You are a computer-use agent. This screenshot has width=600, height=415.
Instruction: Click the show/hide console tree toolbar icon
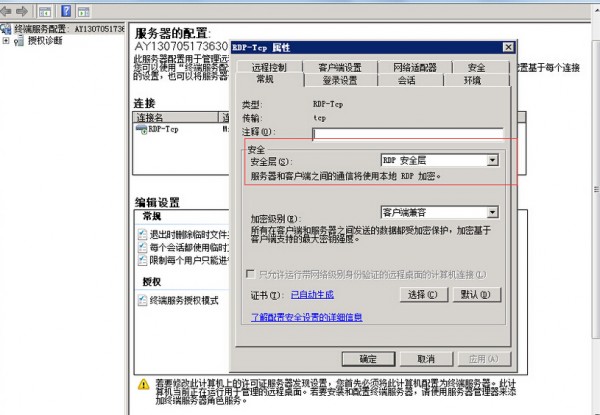(45, 10)
